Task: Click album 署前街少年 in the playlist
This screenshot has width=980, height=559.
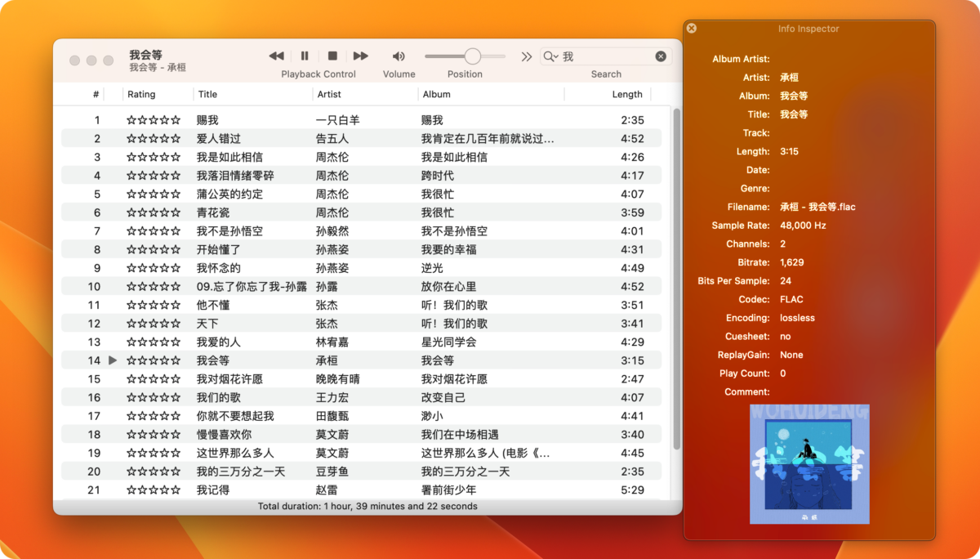Action: click(x=448, y=490)
